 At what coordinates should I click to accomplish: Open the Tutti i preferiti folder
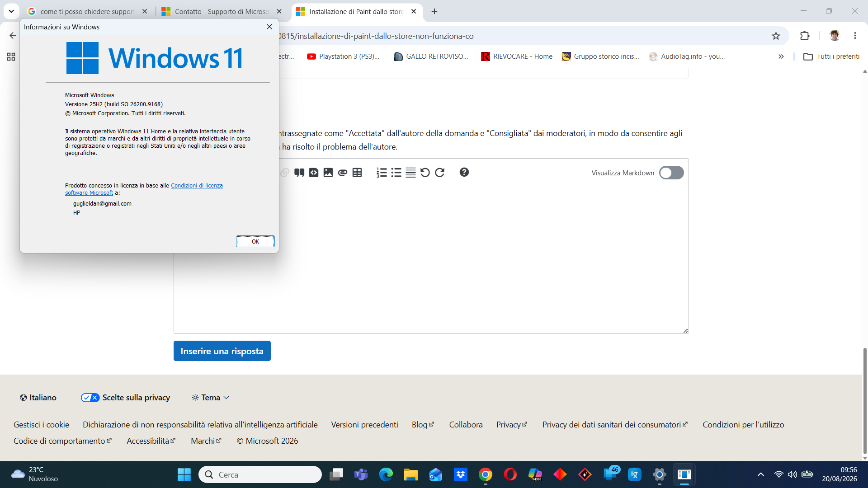pos(831,56)
